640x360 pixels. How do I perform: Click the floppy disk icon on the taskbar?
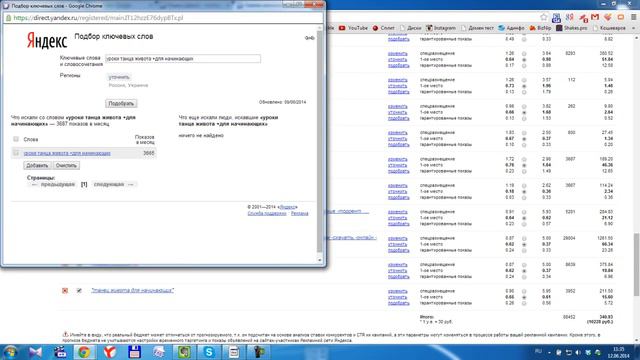click(134, 352)
